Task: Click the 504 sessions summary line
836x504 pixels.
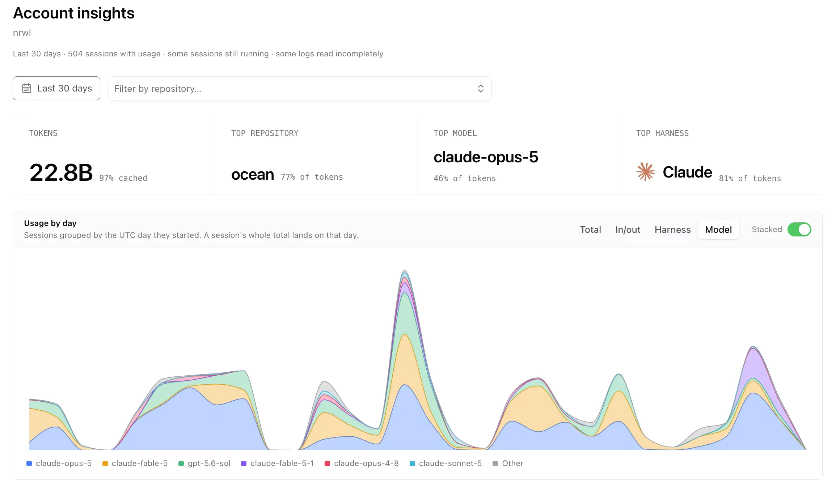Action: click(x=198, y=54)
